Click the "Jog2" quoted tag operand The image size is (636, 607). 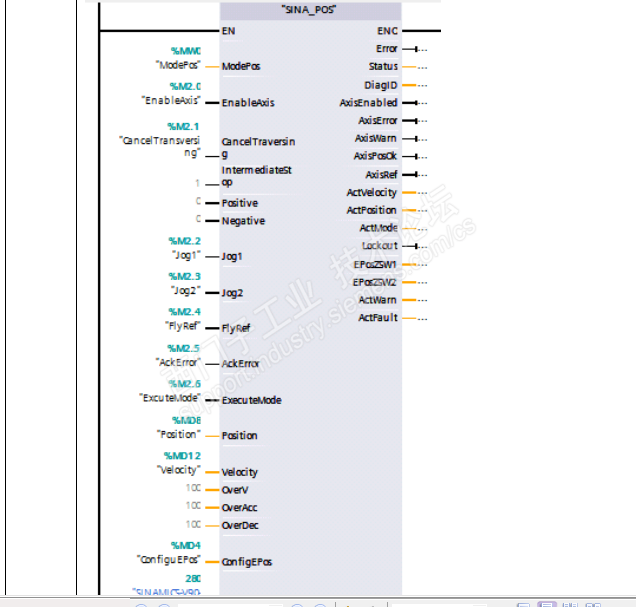tap(186, 291)
